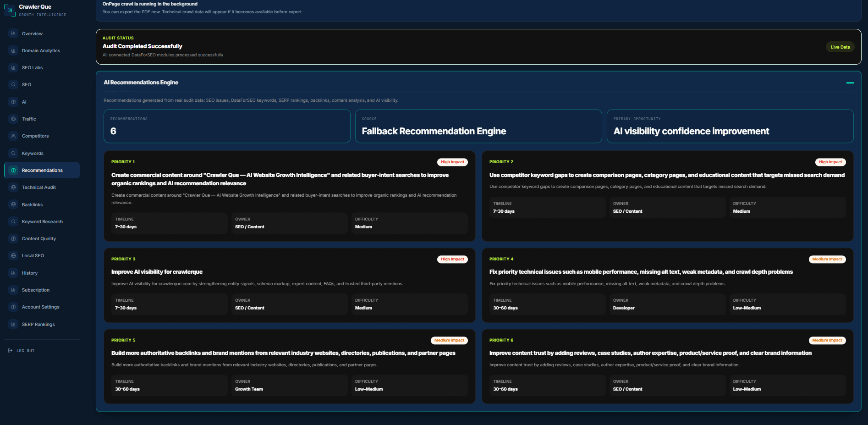Click the High Impact badge on Priority 2
868x425 pixels.
tap(830, 162)
